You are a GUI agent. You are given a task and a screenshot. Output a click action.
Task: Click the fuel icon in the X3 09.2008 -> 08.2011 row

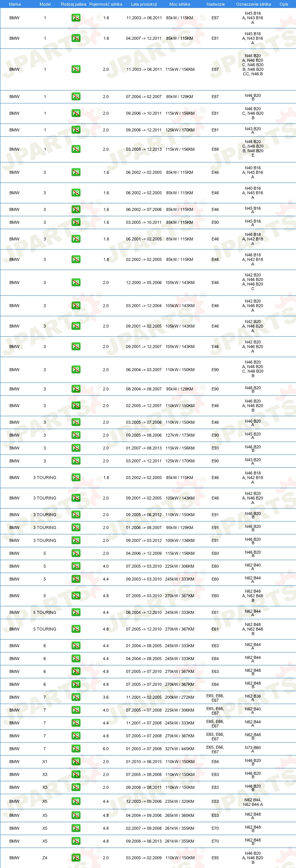[x=76, y=787]
